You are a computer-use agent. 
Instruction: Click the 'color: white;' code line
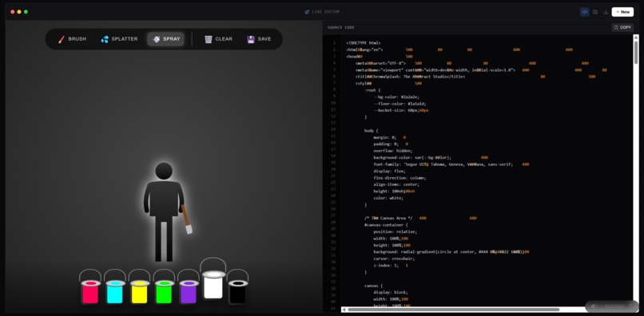[388, 198]
